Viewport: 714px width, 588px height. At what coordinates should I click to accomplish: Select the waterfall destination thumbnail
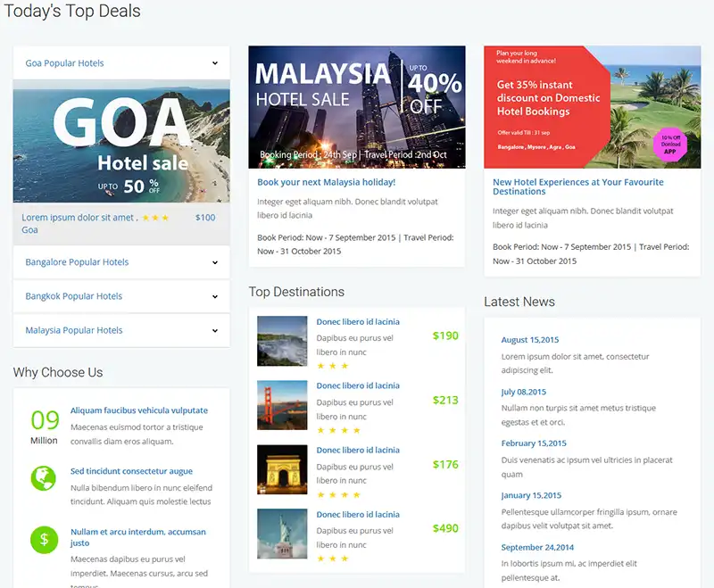coord(282,341)
